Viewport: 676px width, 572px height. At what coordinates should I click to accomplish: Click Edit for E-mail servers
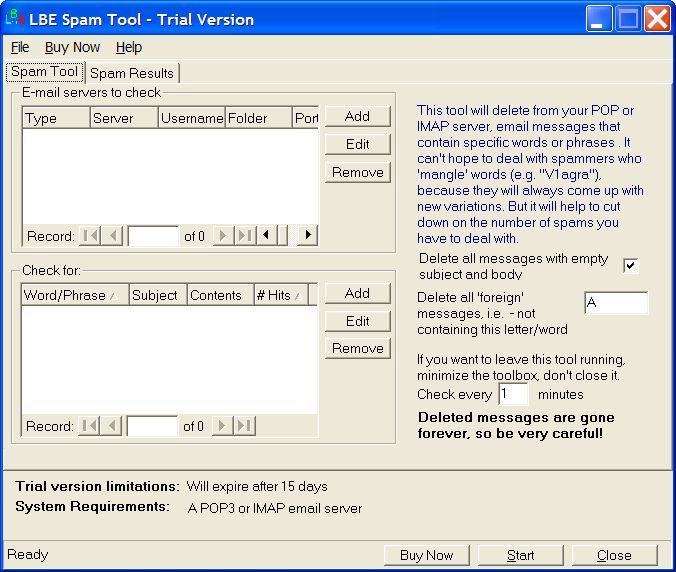coord(357,144)
